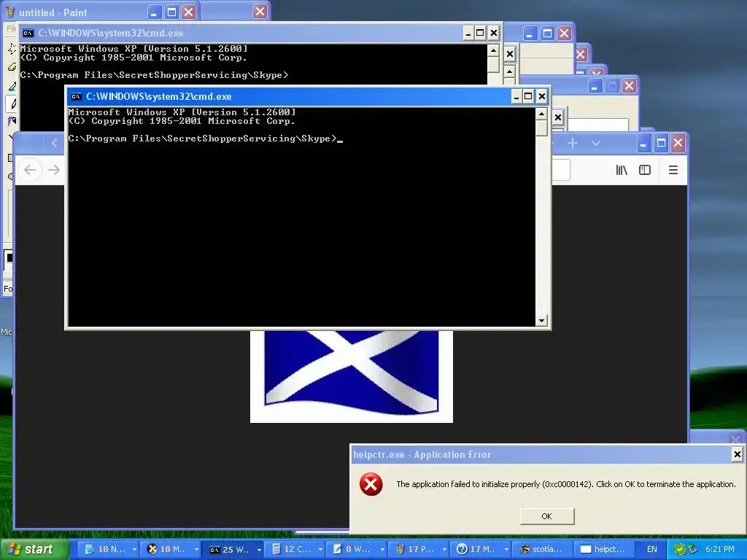Expand the '18 M..' taskbar group arrow
This screenshot has height=560, width=747.
[x=196, y=550]
